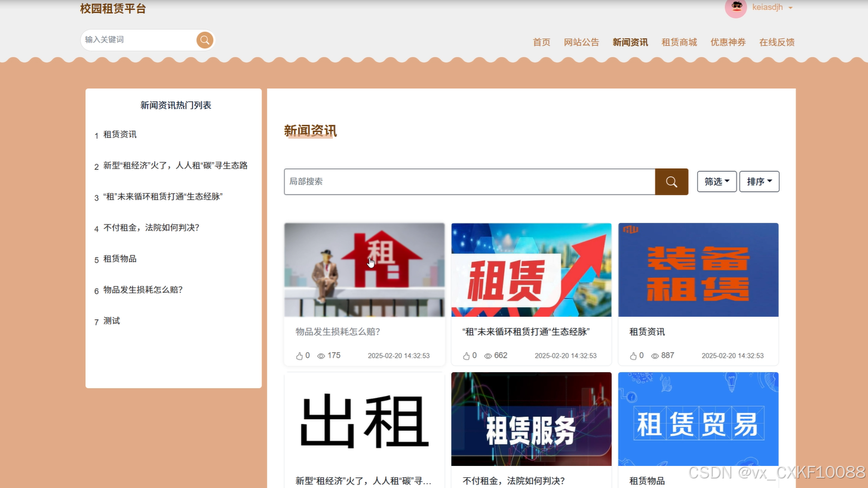The height and width of the screenshot is (488, 868).
Task: Open hot list item “租”未来循环租赁打通“生态经脉”
Action: pos(163,197)
